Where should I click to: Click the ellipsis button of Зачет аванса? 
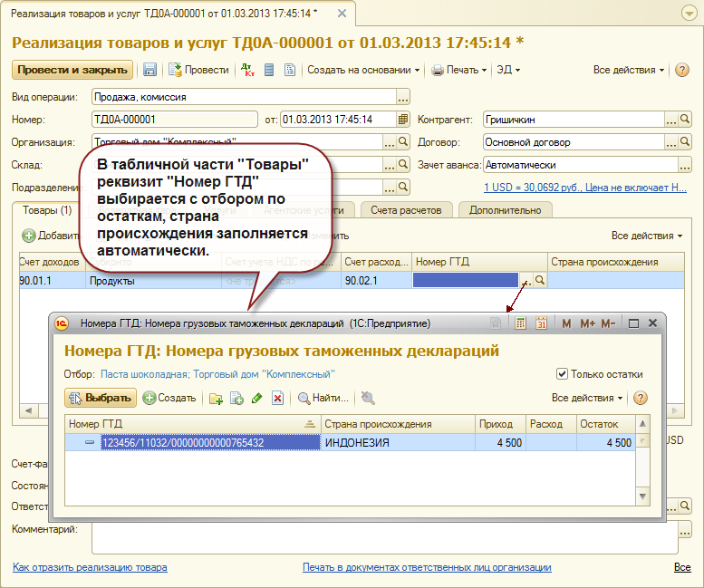[685, 165]
